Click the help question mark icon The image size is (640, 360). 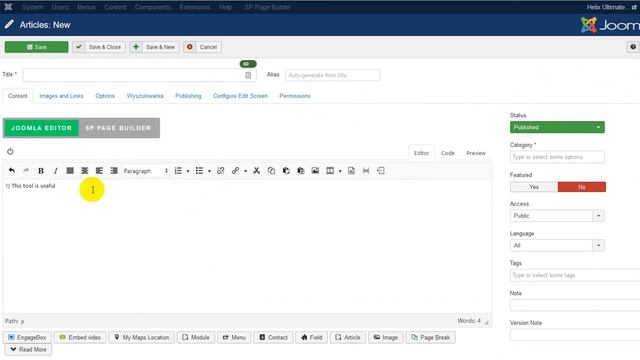pyautogui.click(x=633, y=47)
